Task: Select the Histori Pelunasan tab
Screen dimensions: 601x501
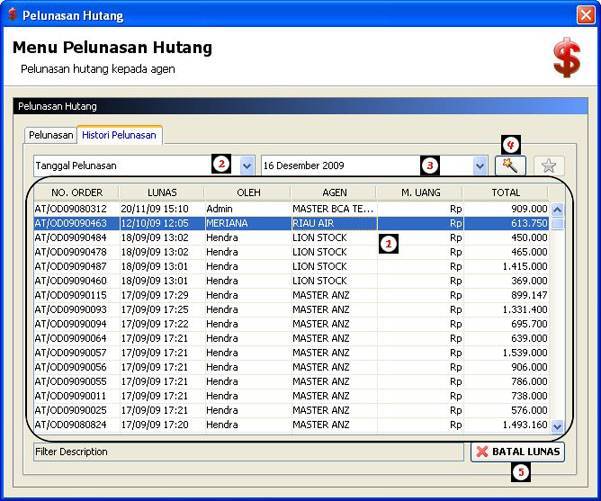Action: coord(119,135)
